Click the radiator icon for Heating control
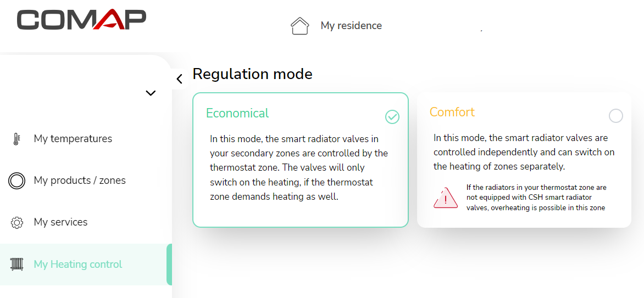This screenshot has width=644, height=298. point(16,265)
